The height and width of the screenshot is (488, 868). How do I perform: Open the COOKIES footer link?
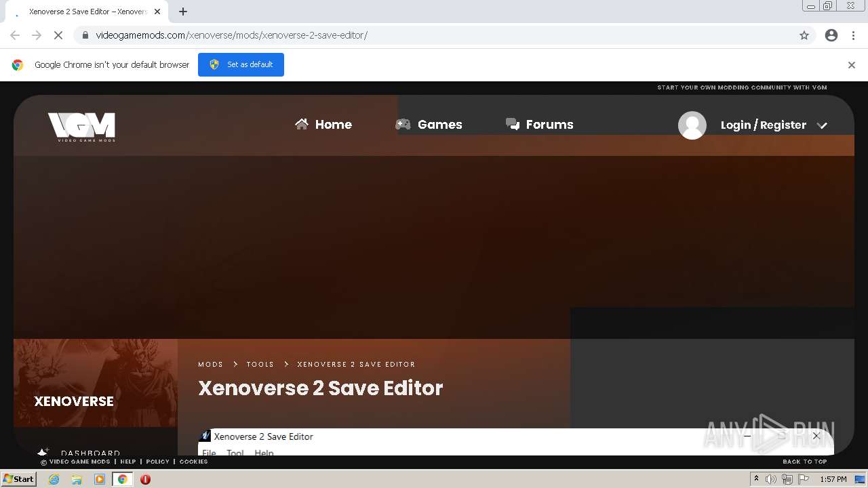pos(193,462)
